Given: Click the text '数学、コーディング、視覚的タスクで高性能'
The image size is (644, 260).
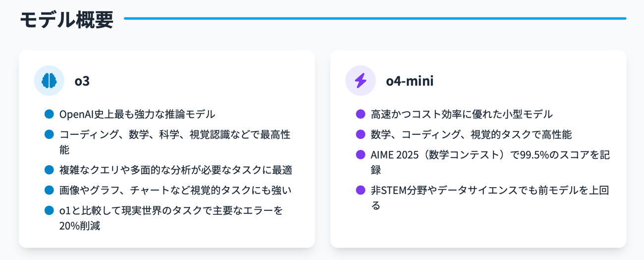Looking at the screenshot, I should tap(471, 134).
